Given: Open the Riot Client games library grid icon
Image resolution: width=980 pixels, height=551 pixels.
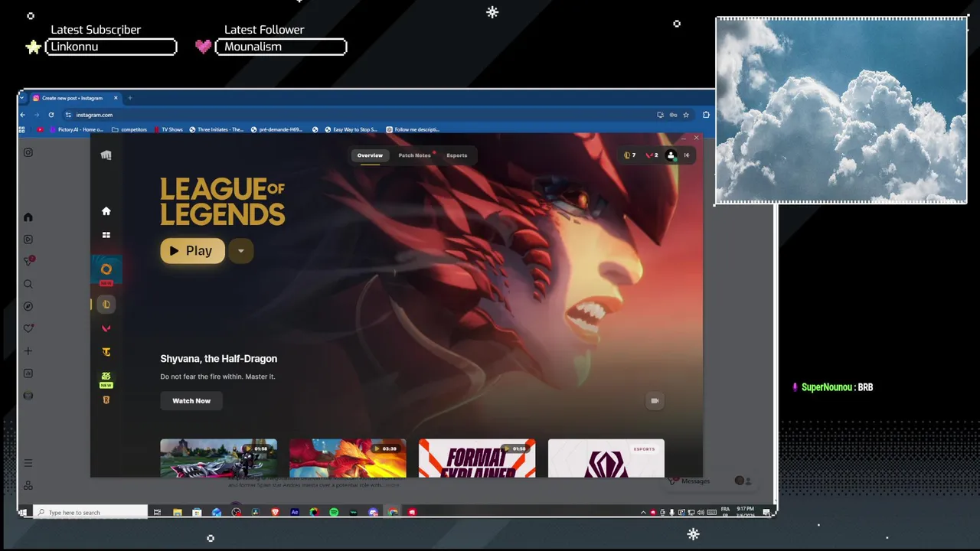Looking at the screenshot, I should (106, 235).
